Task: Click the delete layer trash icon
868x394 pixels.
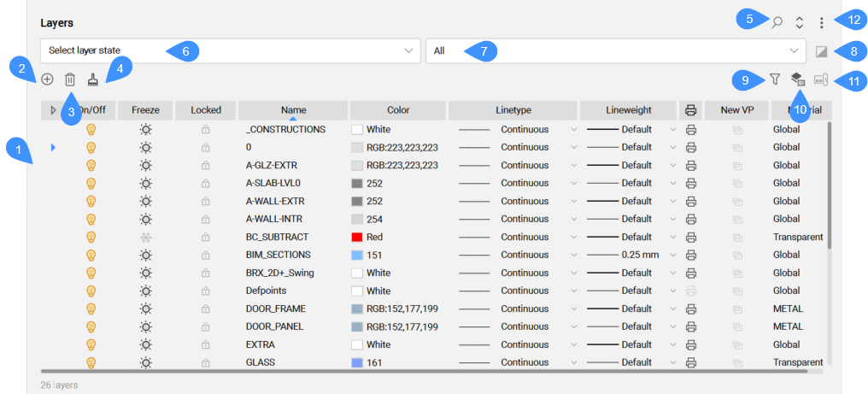Action: 70,79
